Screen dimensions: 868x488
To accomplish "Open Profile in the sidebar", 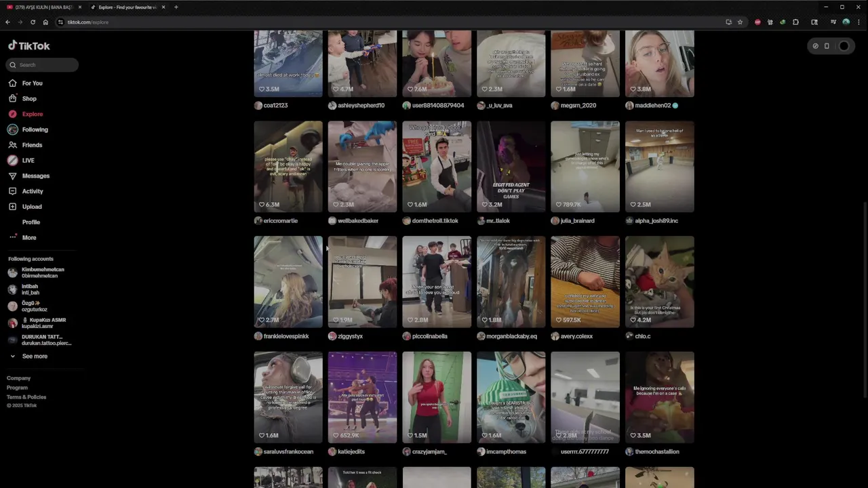I will coord(31,222).
